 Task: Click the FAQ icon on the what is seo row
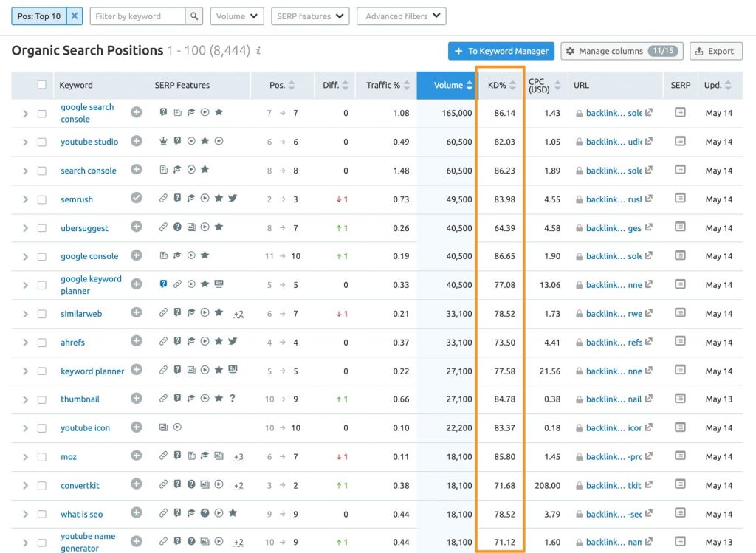(205, 514)
